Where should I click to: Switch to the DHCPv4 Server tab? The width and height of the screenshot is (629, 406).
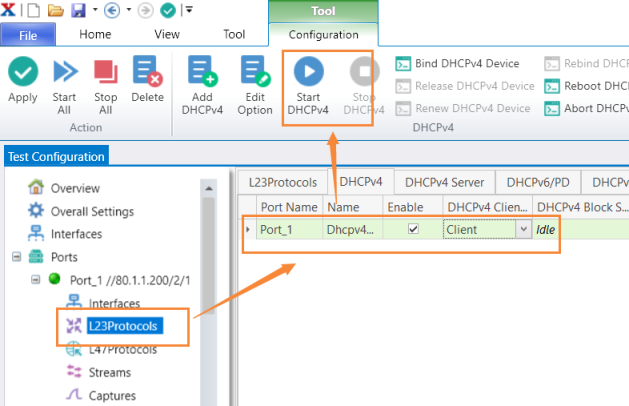pos(448,182)
